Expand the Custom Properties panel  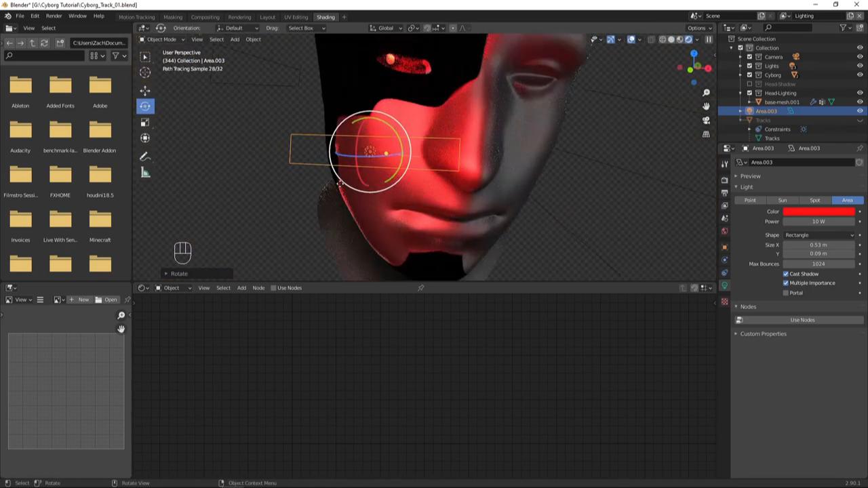tap(763, 333)
